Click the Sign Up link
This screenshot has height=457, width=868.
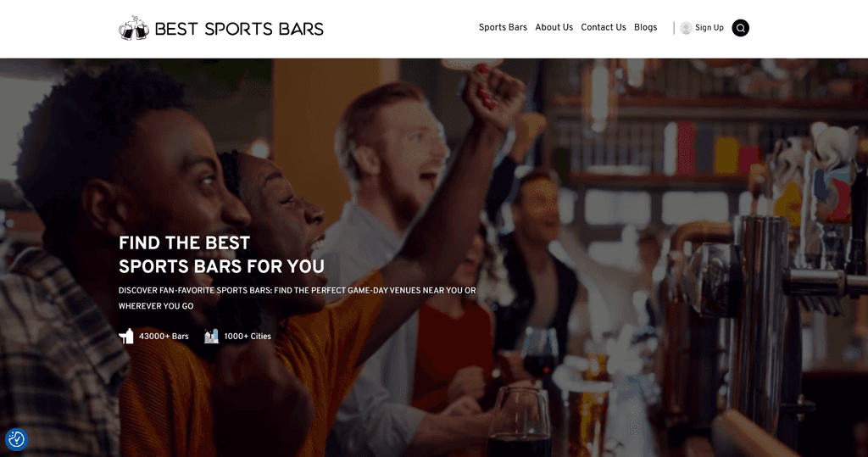pyautogui.click(x=709, y=28)
